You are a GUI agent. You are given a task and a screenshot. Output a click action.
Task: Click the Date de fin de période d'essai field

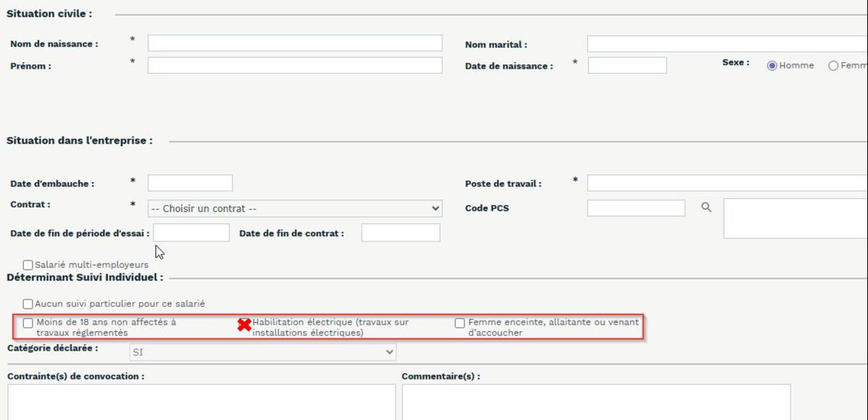pyautogui.click(x=190, y=232)
